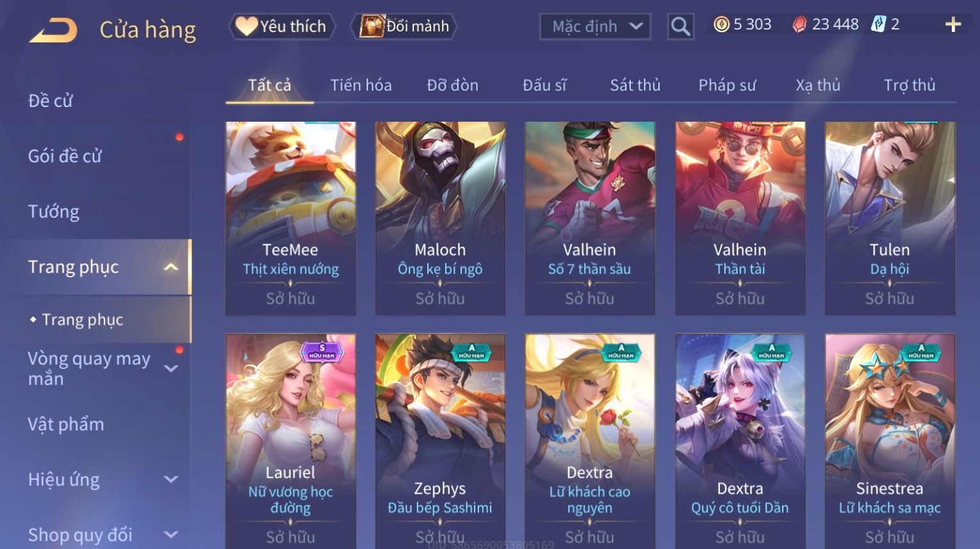The image size is (980, 549).
Task: Open Gói đề cử in sidebar
Action: (65, 156)
